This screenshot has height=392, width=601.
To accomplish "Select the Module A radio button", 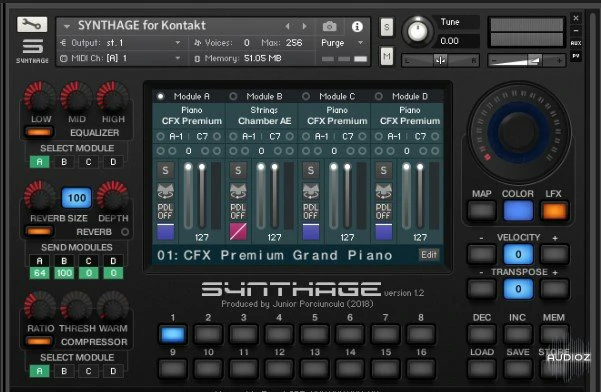I will pyautogui.click(x=160, y=96).
